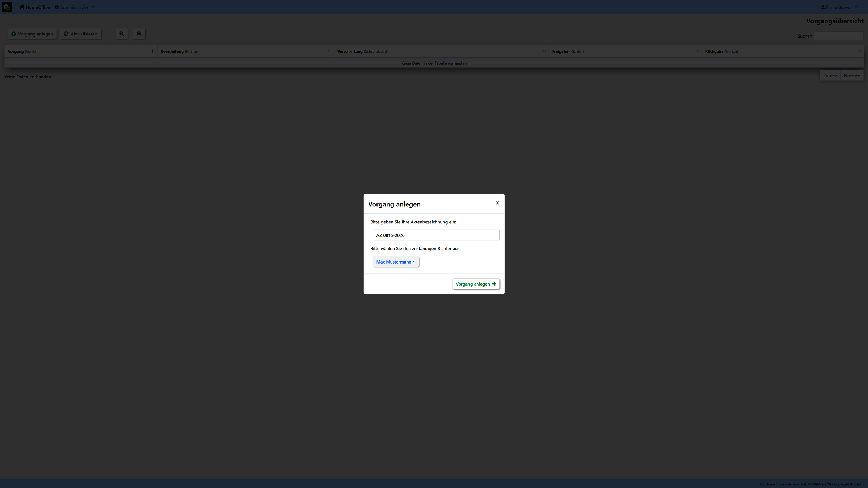Screen dimensions: 868x488
Task: Go to Zurück pagination page
Action: 830,76
